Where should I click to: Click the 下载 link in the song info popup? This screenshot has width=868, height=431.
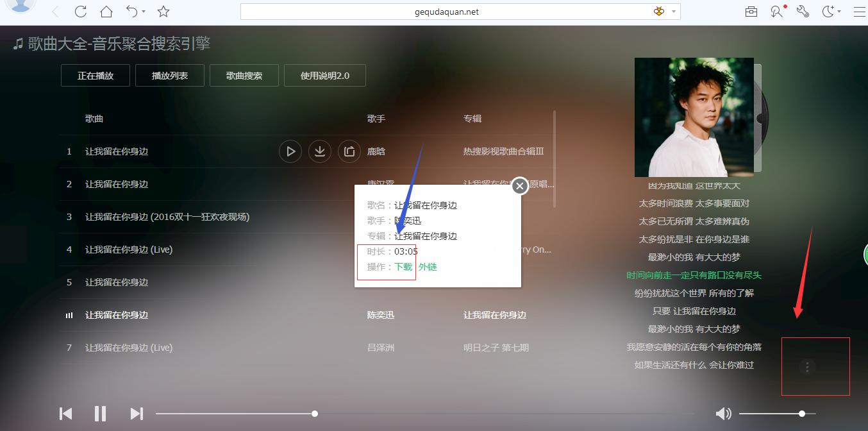(403, 267)
